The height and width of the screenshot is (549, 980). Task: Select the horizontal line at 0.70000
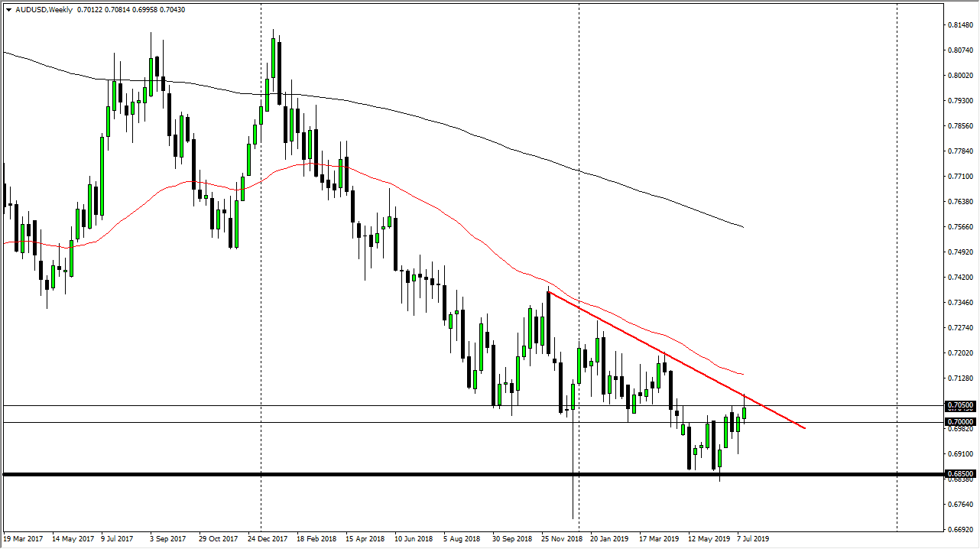(382, 423)
